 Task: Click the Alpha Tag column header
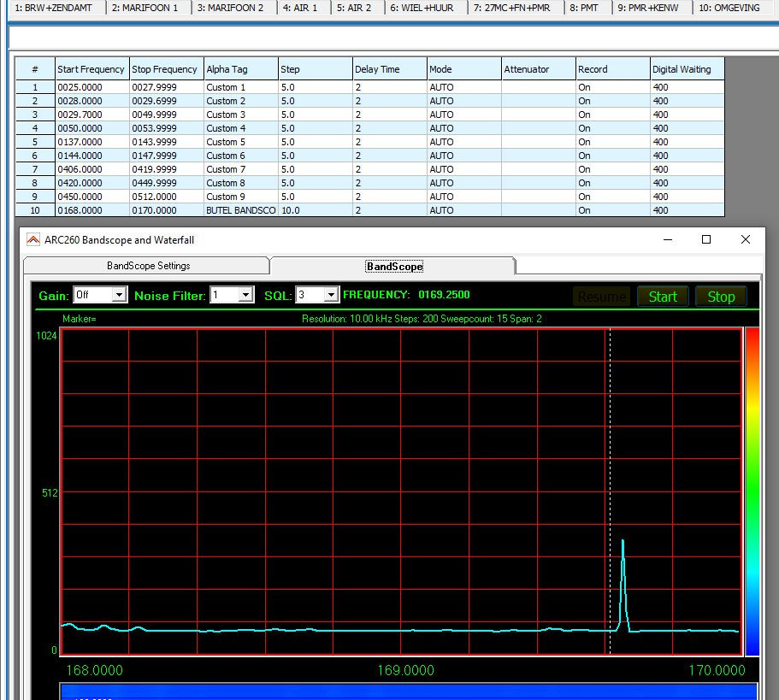pos(241,69)
